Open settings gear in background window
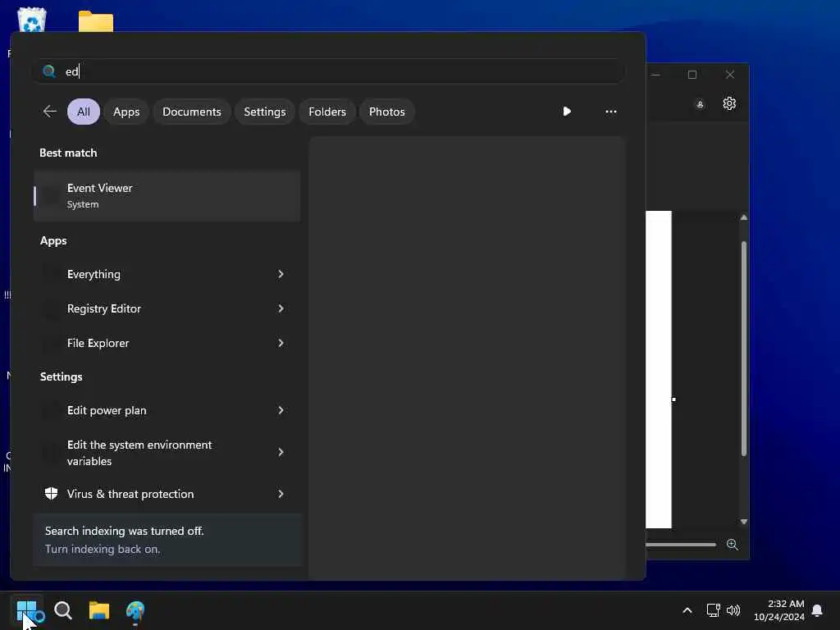Screen dimensions: 840x630 click(x=729, y=103)
